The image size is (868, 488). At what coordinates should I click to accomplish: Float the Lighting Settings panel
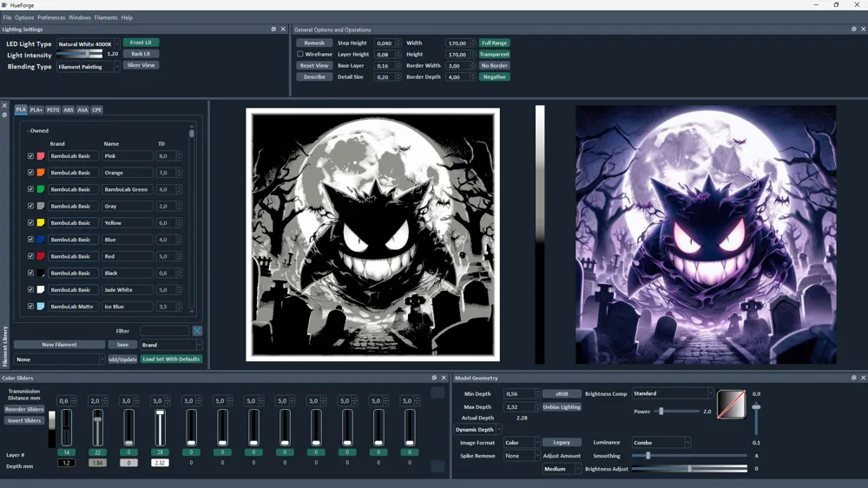coord(273,30)
